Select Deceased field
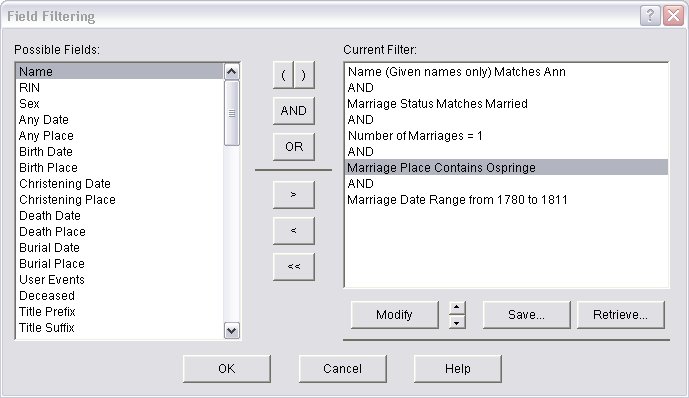Image resolution: width=689 pixels, height=398 pixels. (x=119, y=296)
